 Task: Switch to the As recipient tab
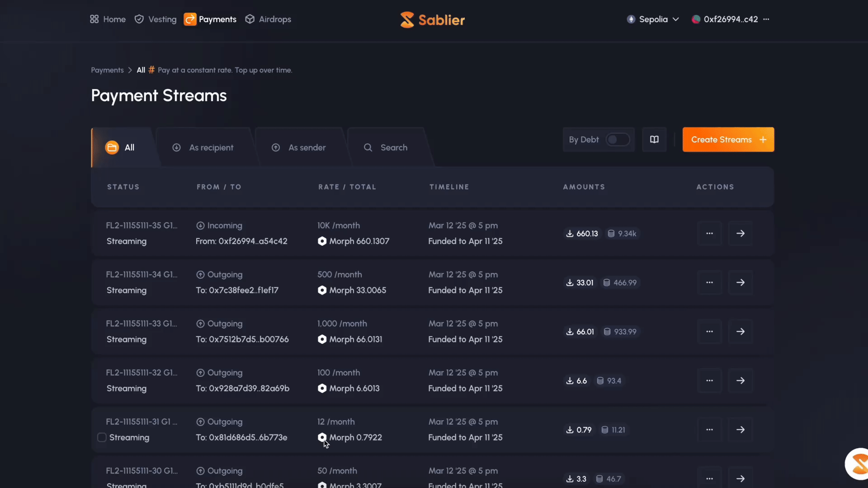point(211,147)
